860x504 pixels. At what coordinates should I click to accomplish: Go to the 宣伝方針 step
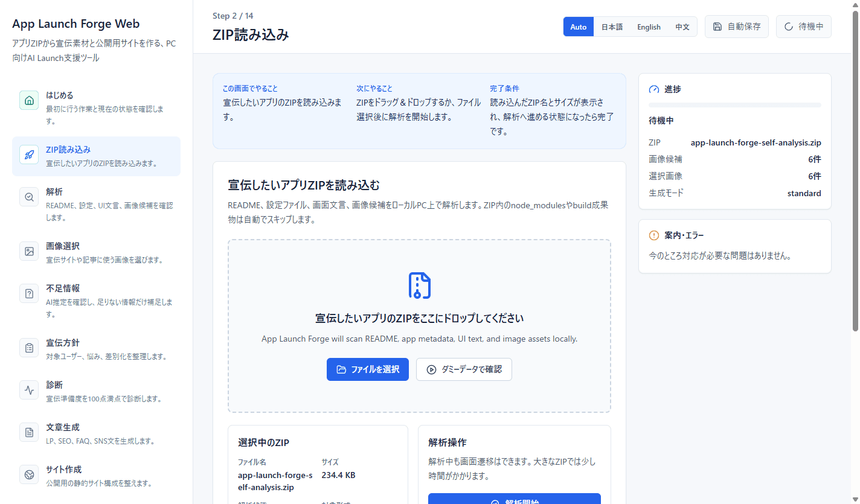96,349
